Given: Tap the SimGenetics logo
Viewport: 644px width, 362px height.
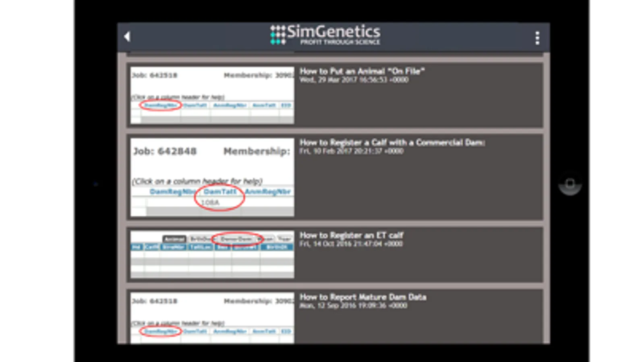Looking at the screenshot, I should coord(325,35).
